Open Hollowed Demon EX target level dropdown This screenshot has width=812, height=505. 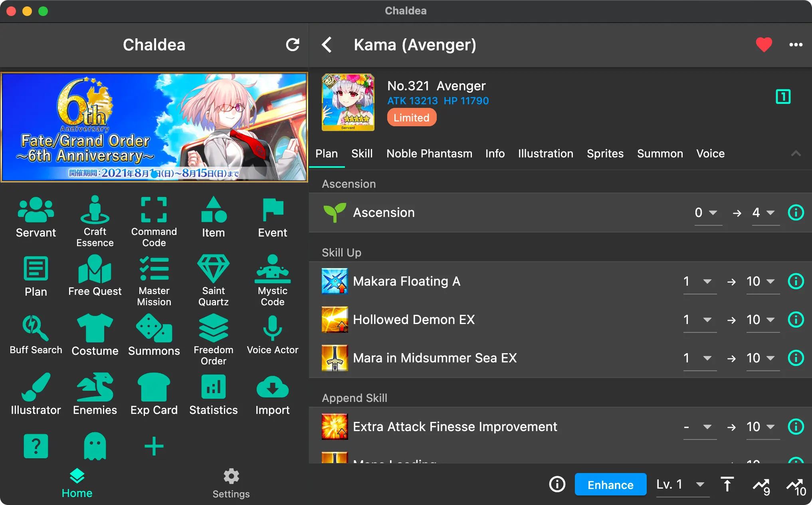pyautogui.click(x=762, y=320)
